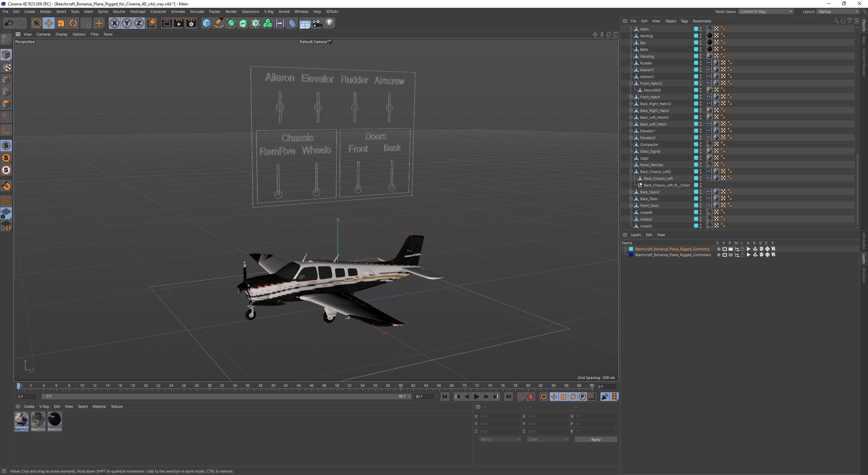Viewport: 868px width, 475px height.
Task: Collapse Back_Chassis_Left2 hierarchy
Action: point(631,172)
